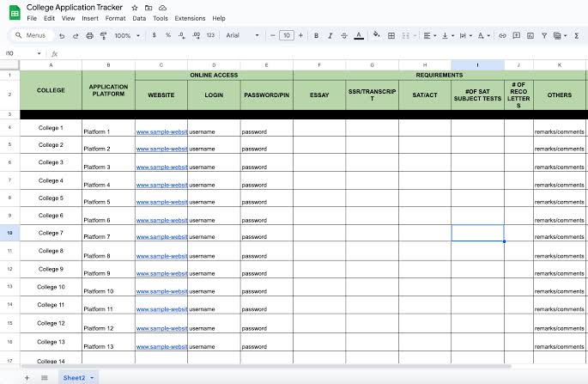Image resolution: width=588 pixels, height=384 pixels.
Task: Open the College 1 website link
Action: tap(161, 131)
